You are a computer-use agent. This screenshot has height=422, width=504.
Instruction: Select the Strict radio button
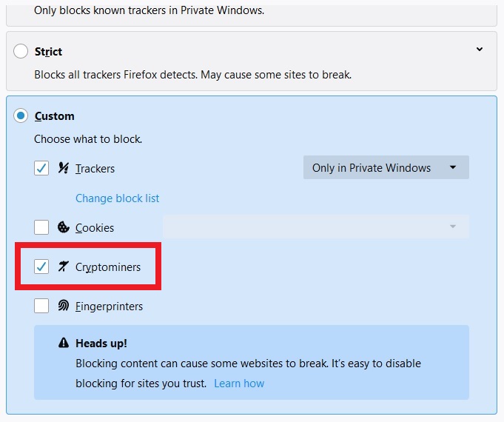tap(21, 52)
